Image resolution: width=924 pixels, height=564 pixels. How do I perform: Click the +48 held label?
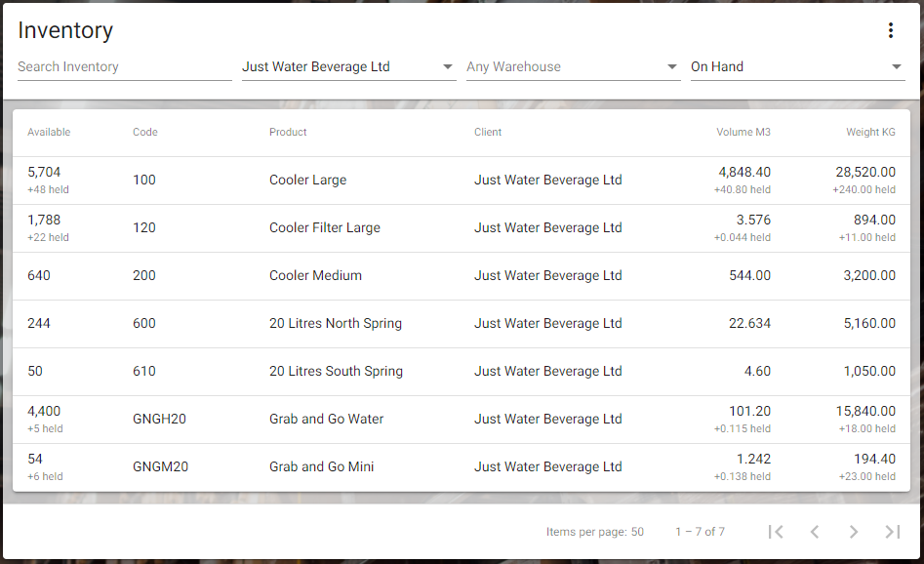tap(48, 189)
